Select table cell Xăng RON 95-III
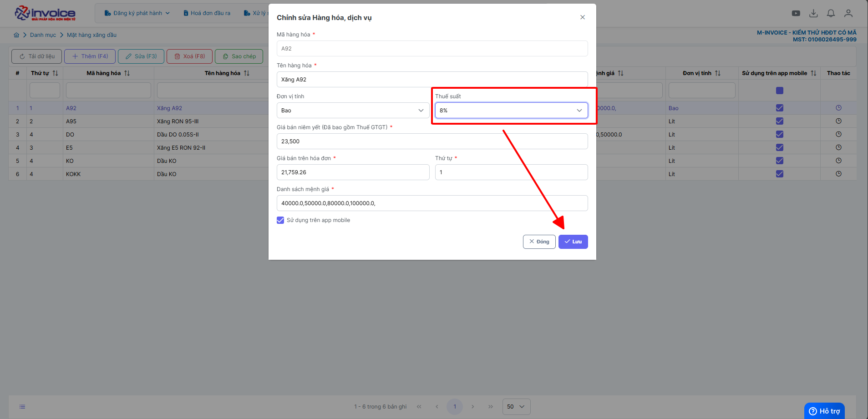Screen dimensions: 868x419 click(178, 121)
